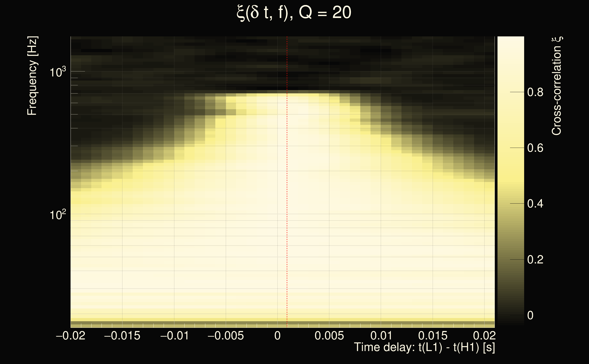Click the Cross-correlation ξ colorbar label
Screen dimensions: 589x364
[556, 86]
